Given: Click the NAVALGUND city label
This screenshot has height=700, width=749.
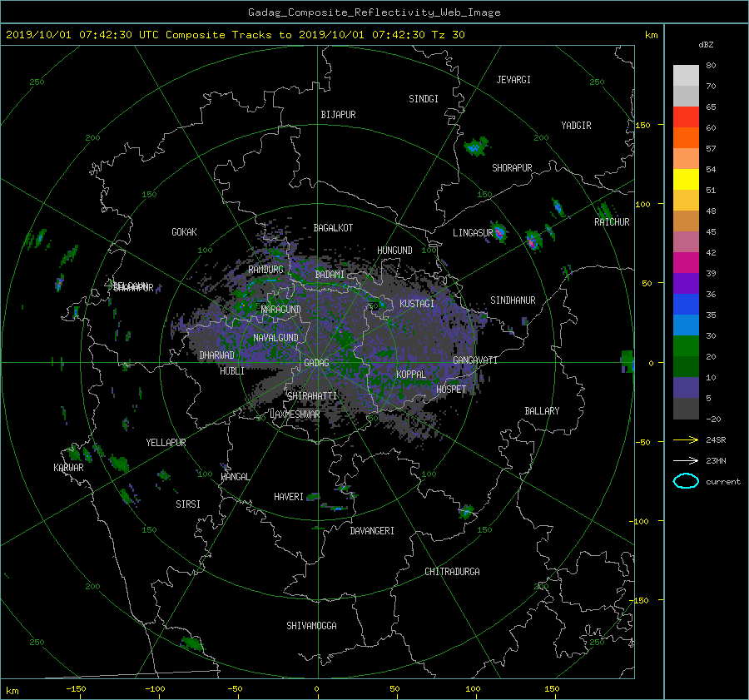Looking at the screenshot, I should click(x=275, y=338).
